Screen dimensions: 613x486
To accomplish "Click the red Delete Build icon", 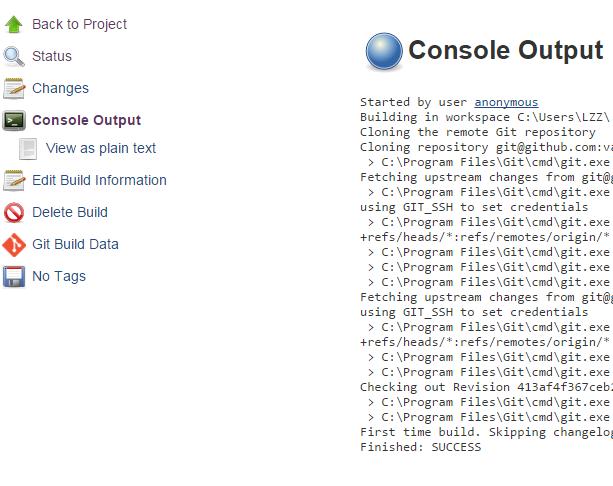I will point(14,212).
